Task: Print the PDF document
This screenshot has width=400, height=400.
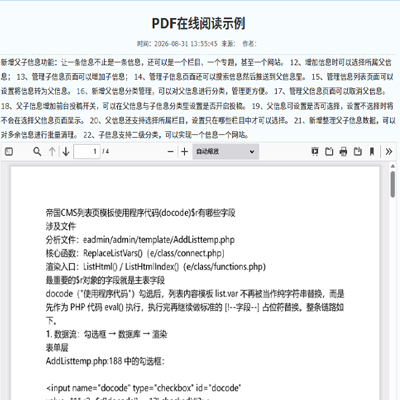Action: [343, 152]
